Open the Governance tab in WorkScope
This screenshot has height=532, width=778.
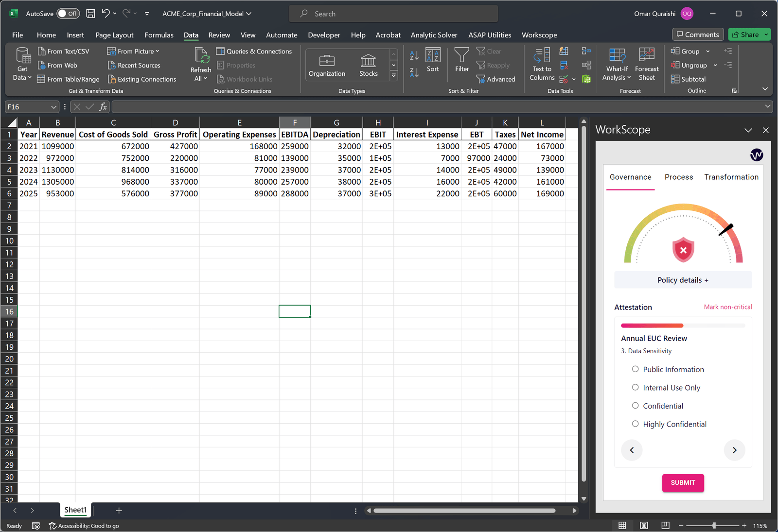[x=631, y=177]
